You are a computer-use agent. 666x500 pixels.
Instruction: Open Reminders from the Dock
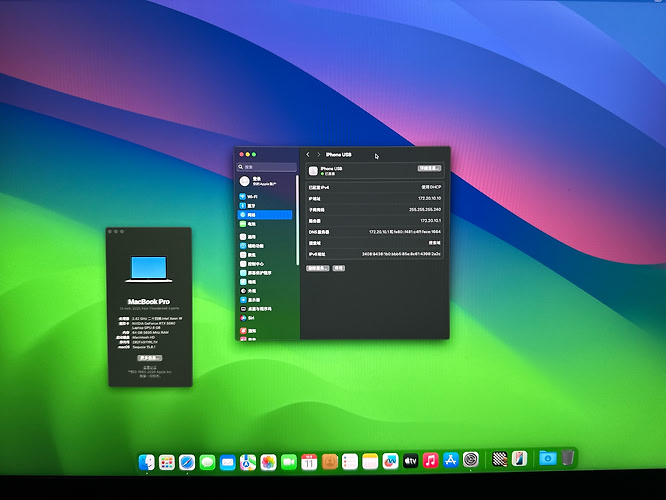pos(350,462)
